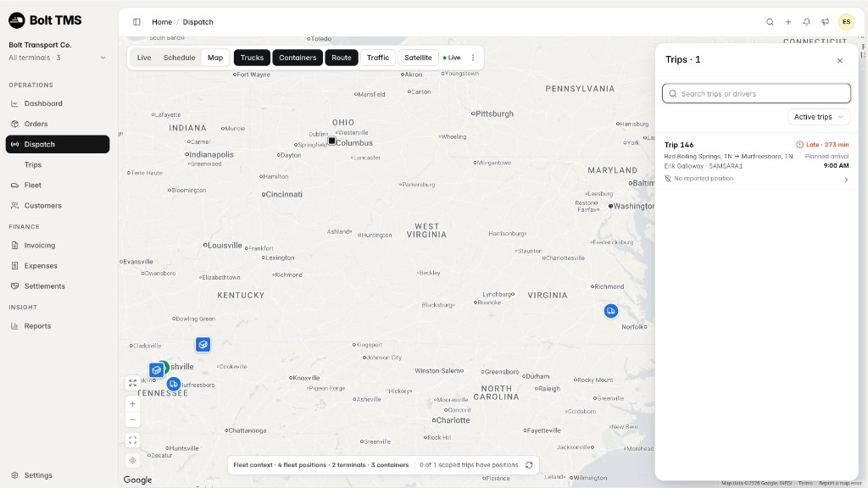Open announcements megaphone icon

click(x=825, y=22)
